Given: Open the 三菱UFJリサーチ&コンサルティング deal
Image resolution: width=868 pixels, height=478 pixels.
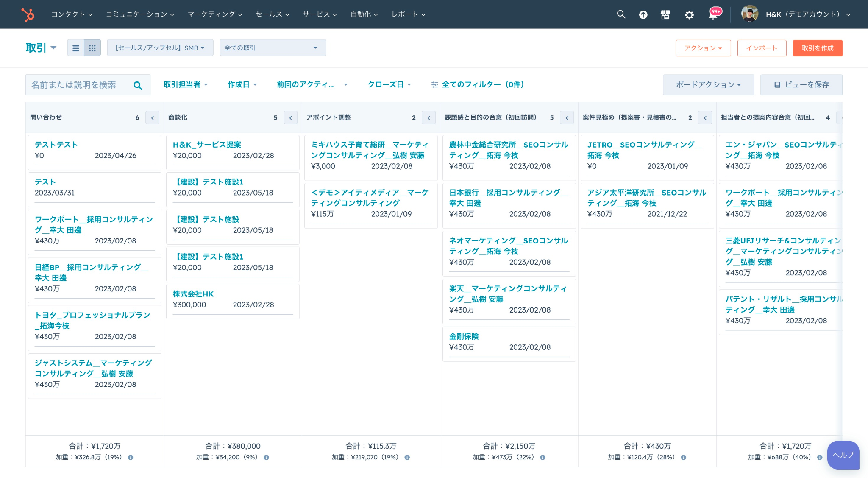Looking at the screenshot, I should pyautogui.click(x=783, y=252).
